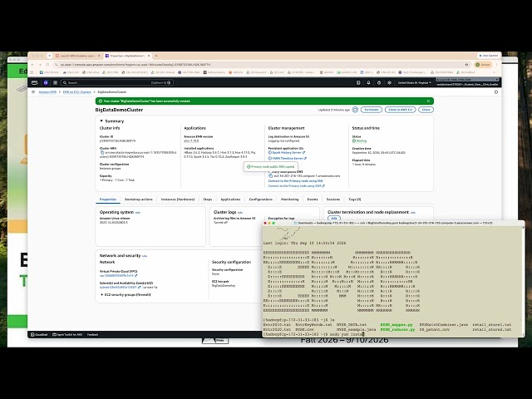The width and height of the screenshot is (532, 399).
Task: Switch to the Bootstrap actions tab
Action: (x=139, y=199)
